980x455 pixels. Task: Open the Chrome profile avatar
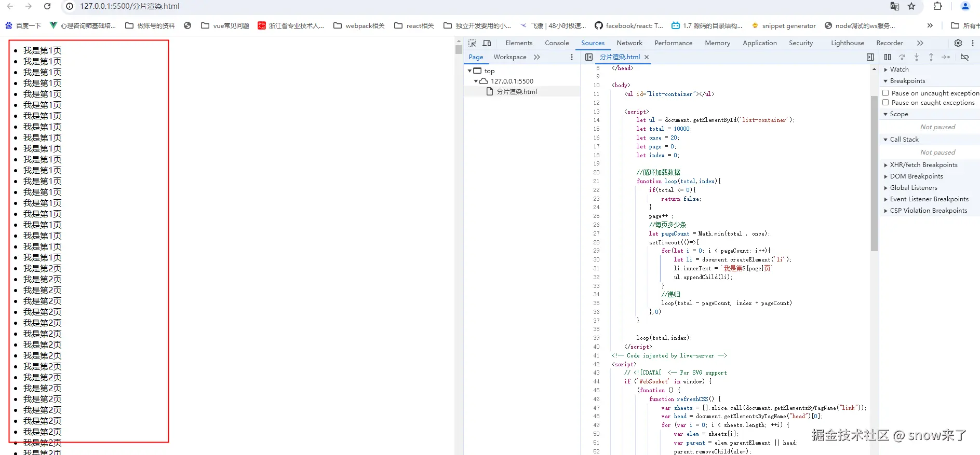point(965,6)
